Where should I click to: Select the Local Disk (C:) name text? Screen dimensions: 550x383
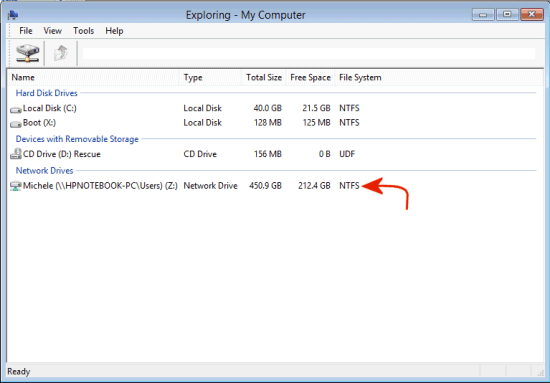(x=49, y=108)
